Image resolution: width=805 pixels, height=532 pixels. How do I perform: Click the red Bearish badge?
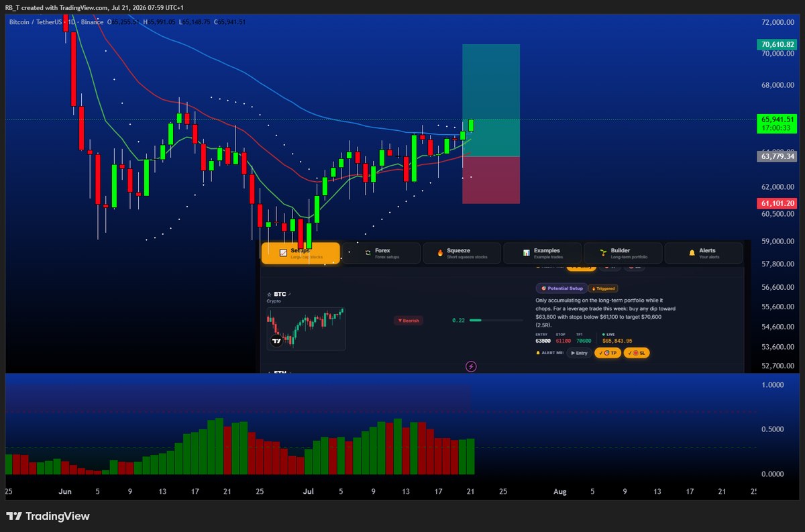click(x=408, y=321)
